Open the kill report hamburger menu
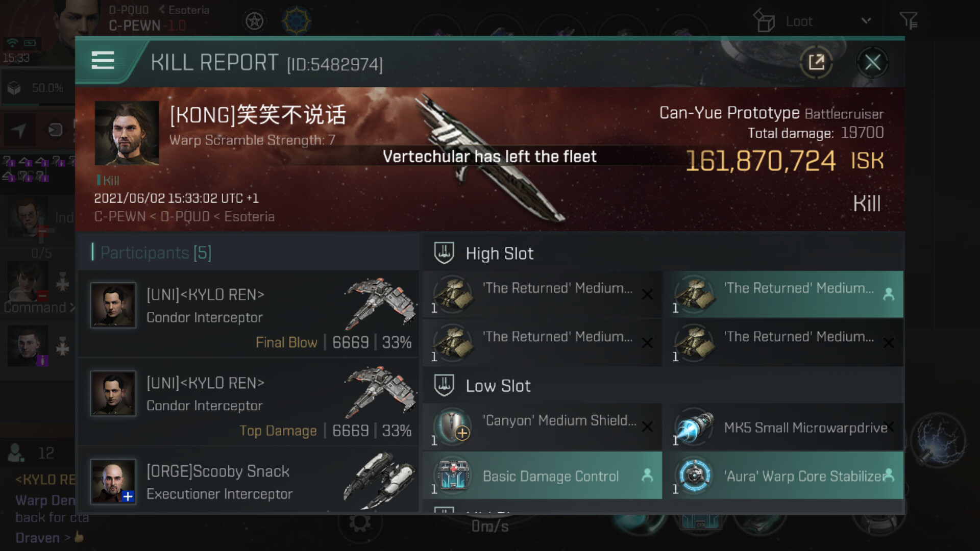 coord(103,60)
